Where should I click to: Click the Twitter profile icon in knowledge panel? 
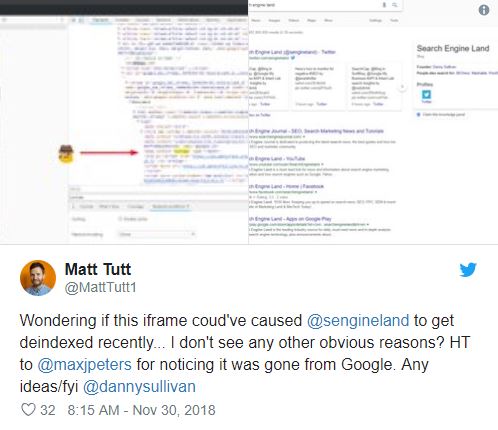coord(426,94)
